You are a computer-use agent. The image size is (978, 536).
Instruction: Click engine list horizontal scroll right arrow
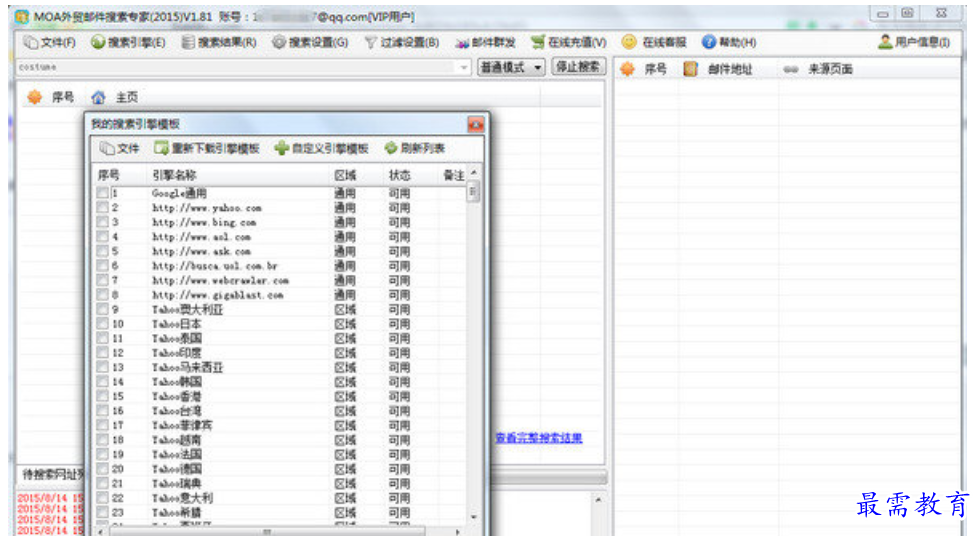coord(458,532)
